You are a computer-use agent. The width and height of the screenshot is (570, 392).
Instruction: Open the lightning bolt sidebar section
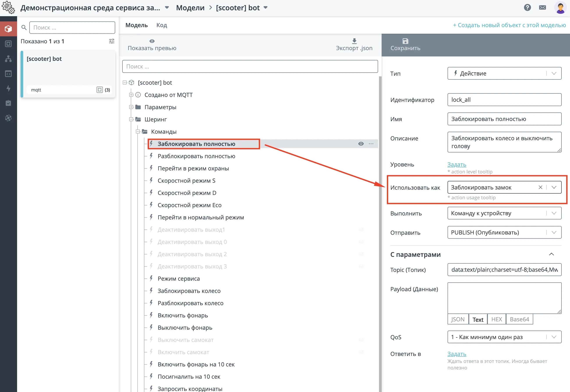(8, 88)
